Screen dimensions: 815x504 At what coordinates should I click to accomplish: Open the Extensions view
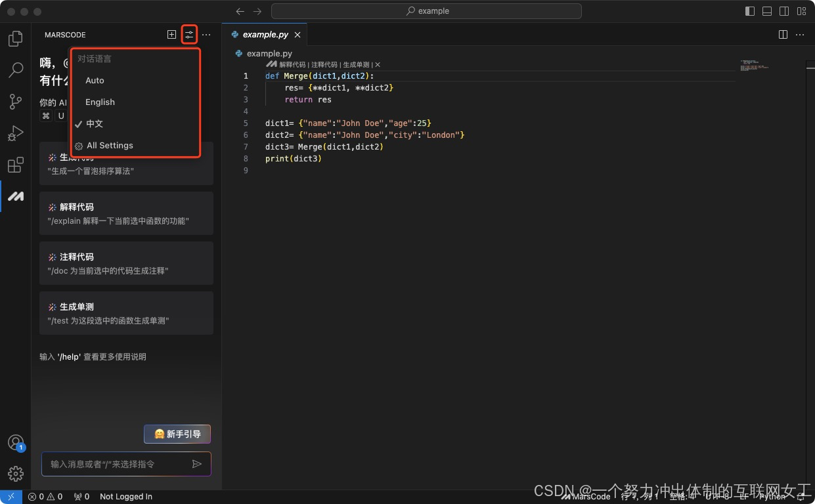16,165
